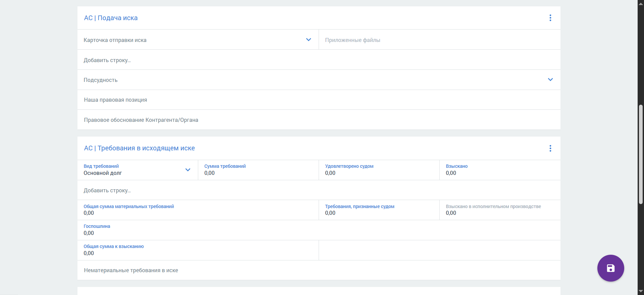Viewport: 644px width, 295px height.
Task: Open the Вид требований dropdown
Action: coord(188,170)
